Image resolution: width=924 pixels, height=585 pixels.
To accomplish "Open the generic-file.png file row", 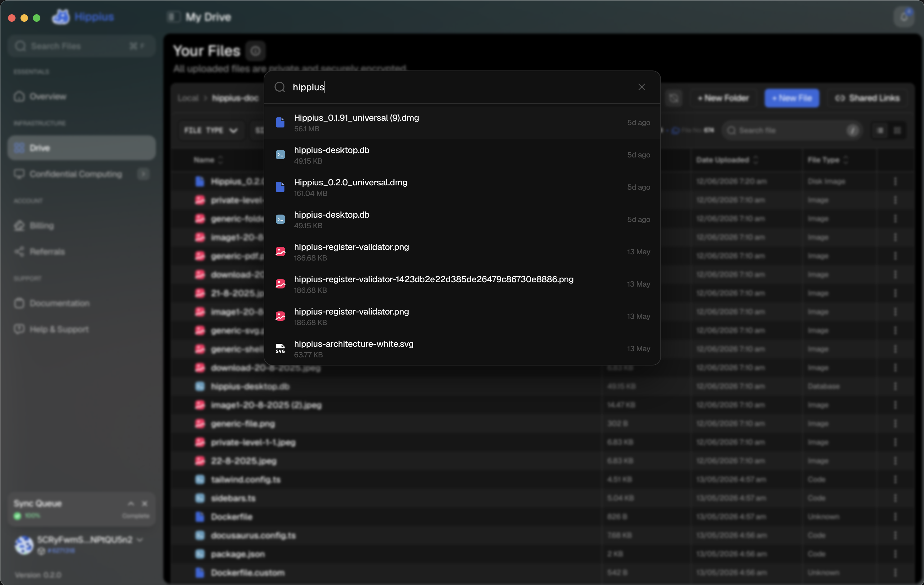I will coord(543,424).
